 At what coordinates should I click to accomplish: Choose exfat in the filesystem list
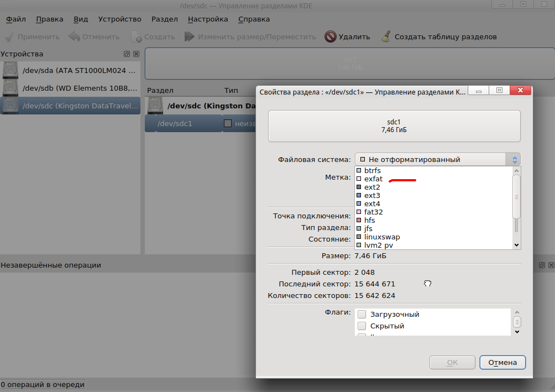coord(433,179)
